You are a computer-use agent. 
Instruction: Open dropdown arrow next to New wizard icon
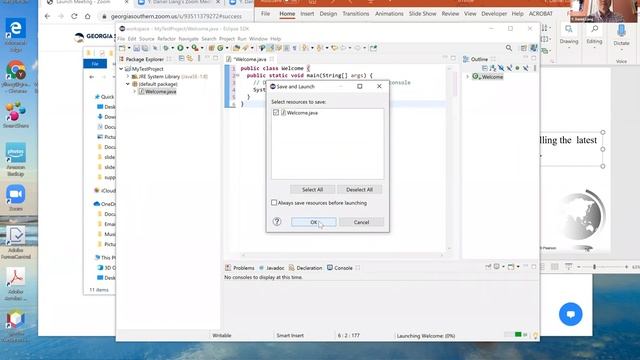[x=129, y=48]
